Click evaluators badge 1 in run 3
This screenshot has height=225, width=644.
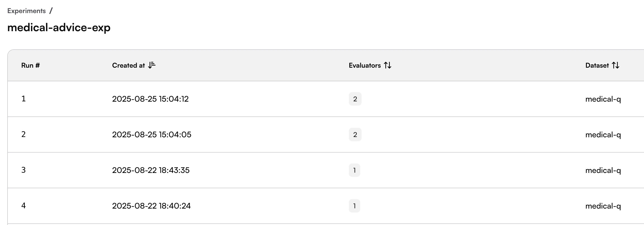click(354, 170)
